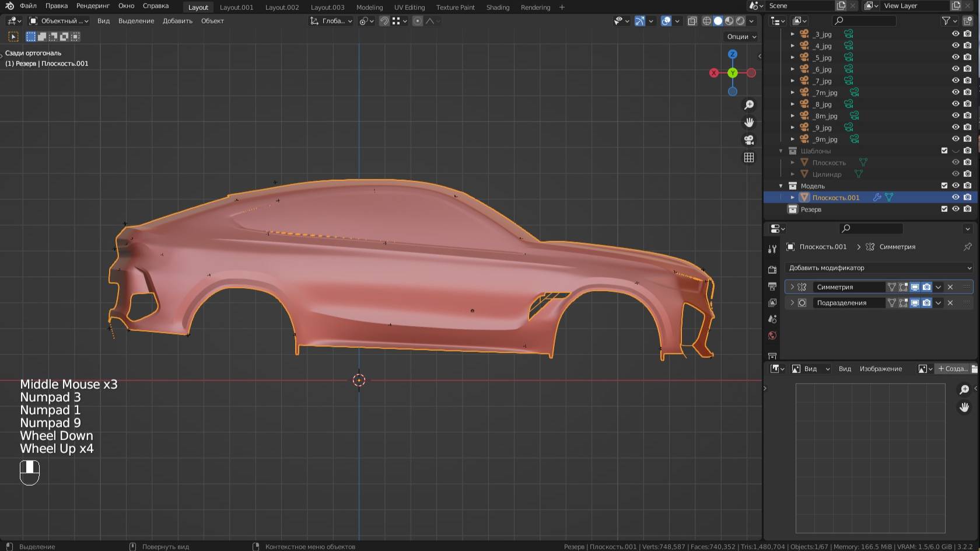Select the World Properties tab
Screen dimensions: 980x551
tap(772, 336)
